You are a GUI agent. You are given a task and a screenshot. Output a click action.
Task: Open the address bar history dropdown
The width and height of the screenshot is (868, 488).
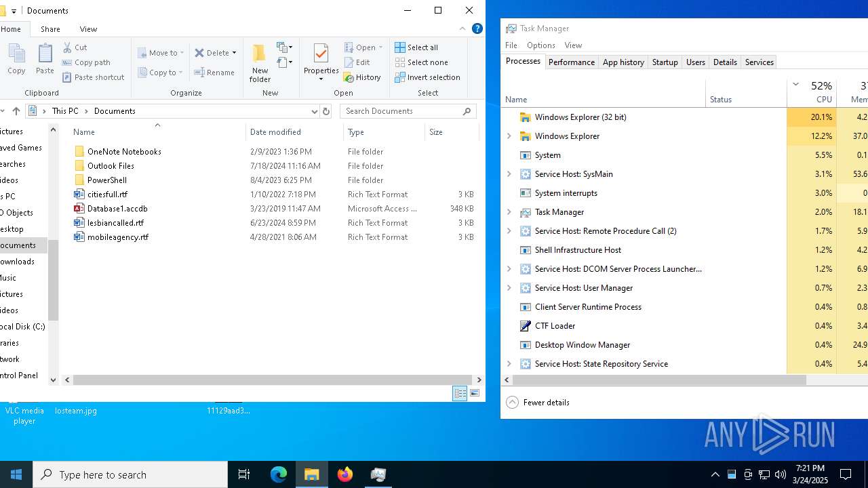pyautogui.click(x=314, y=111)
